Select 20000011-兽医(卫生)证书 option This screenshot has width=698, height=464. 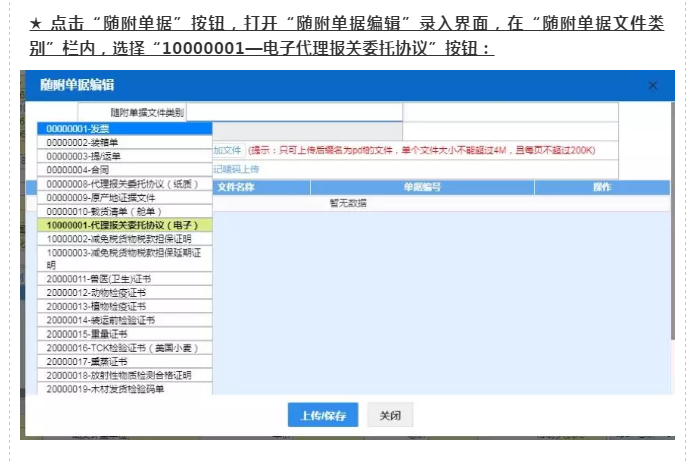click(x=124, y=279)
